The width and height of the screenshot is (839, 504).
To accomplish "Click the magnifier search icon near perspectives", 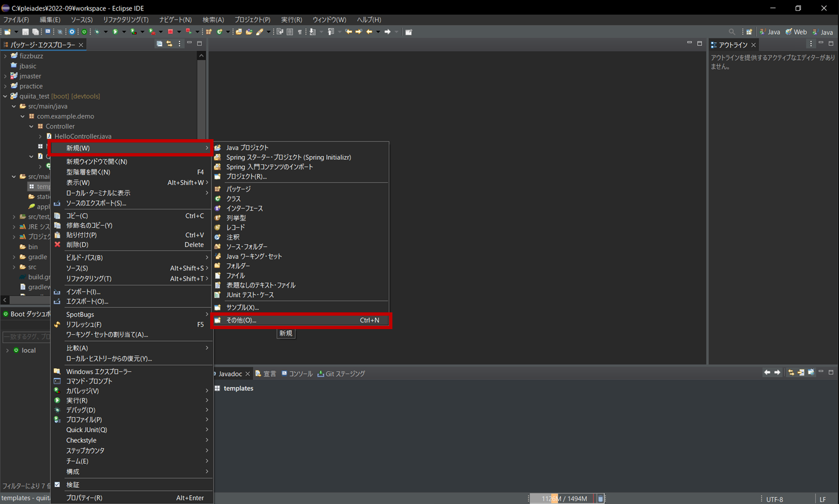I will tap(732, 32).
